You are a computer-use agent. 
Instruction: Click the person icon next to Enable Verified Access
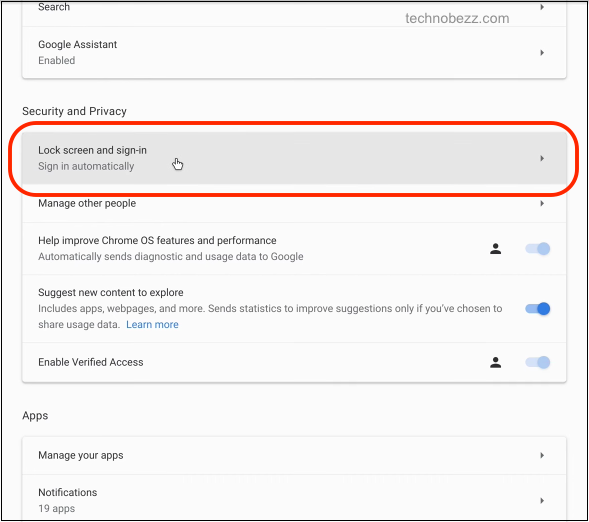coord(495,362)
